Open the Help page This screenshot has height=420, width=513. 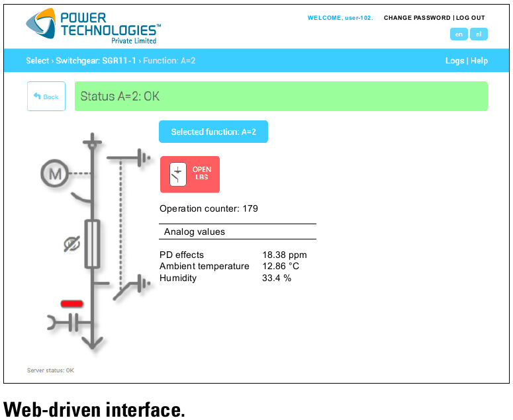pyautogui.click(x=479, y=61)
